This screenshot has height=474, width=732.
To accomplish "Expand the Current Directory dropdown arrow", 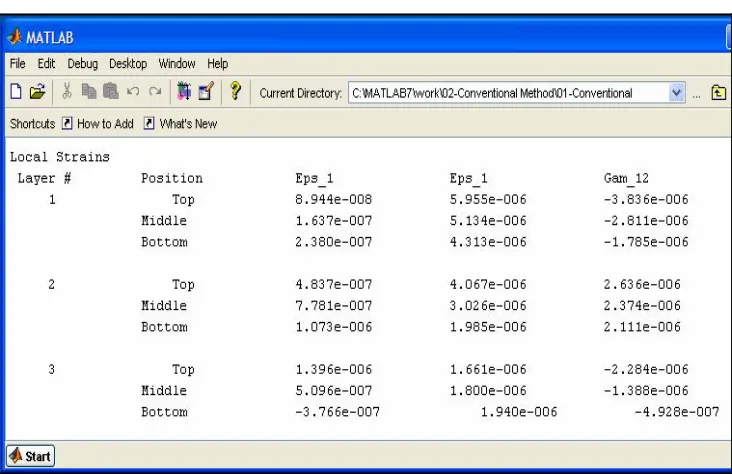I will point(676,93).
